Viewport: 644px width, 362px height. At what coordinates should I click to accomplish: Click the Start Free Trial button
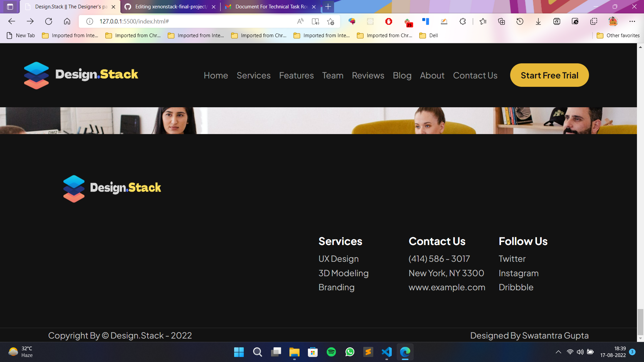[549, 75]
